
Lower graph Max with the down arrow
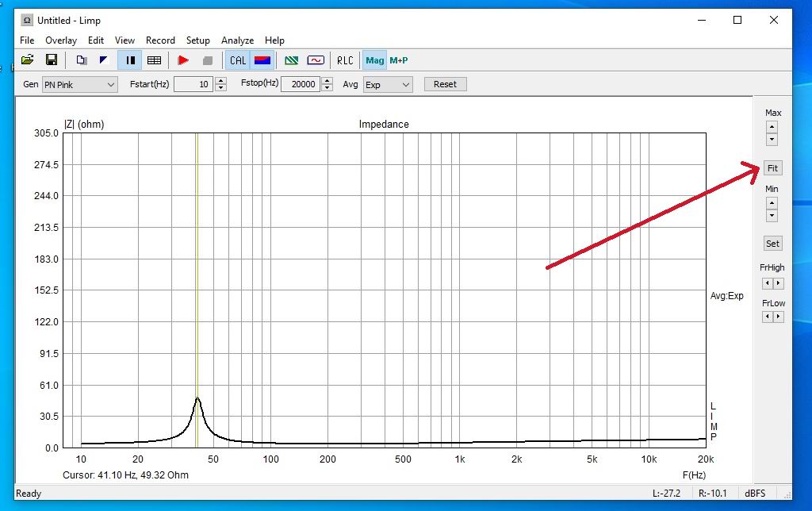pos(772,140)
